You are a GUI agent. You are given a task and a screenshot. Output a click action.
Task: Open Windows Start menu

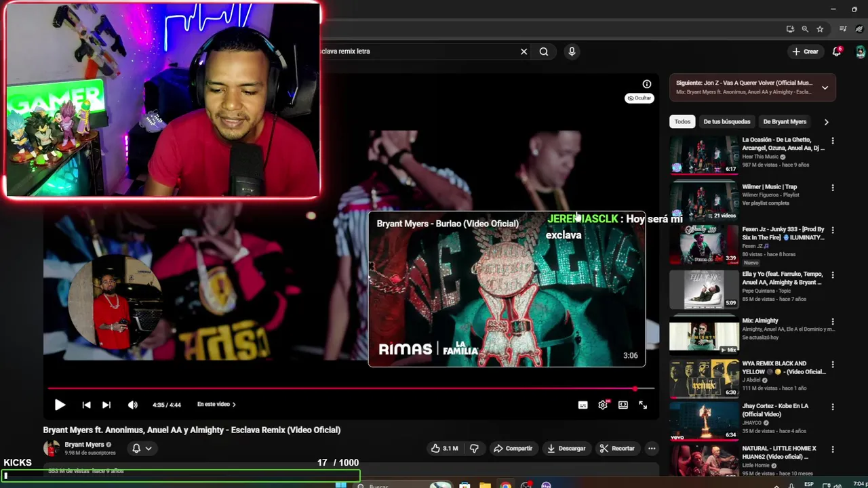tap(341, 485)
